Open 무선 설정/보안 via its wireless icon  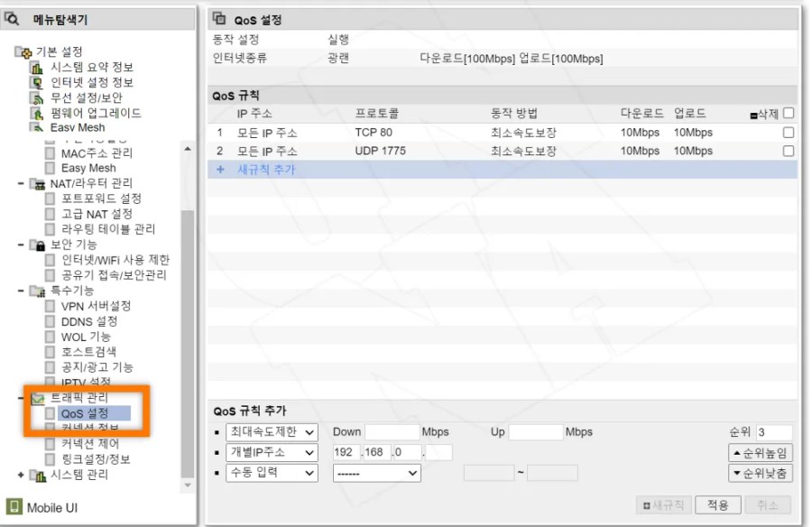point(39,97)
